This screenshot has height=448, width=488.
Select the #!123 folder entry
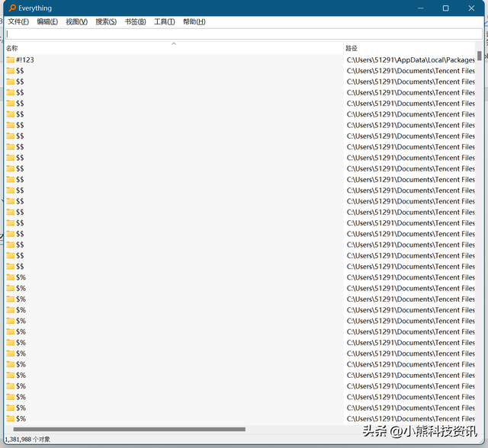click(x=25, y=59)
